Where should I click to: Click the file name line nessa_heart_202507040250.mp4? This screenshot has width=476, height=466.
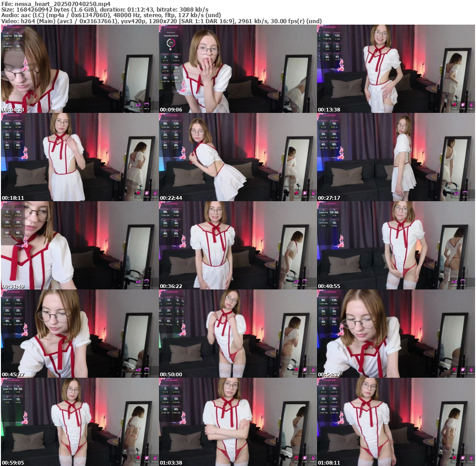56,4
